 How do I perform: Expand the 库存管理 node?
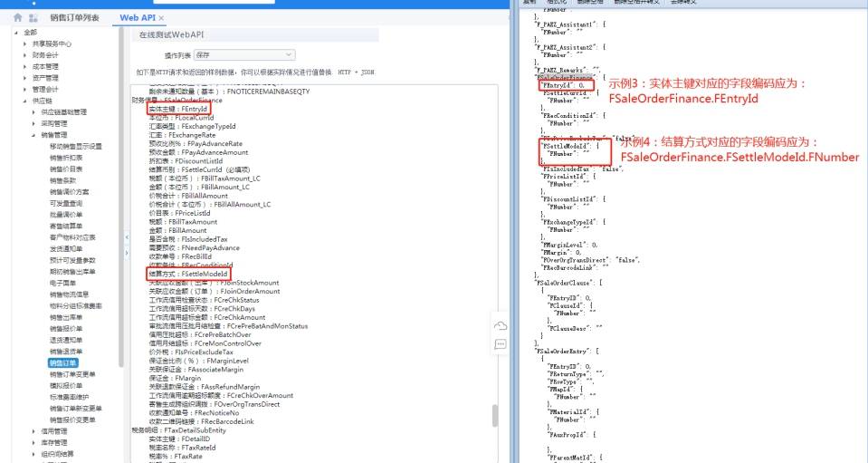tap(33, 442)
